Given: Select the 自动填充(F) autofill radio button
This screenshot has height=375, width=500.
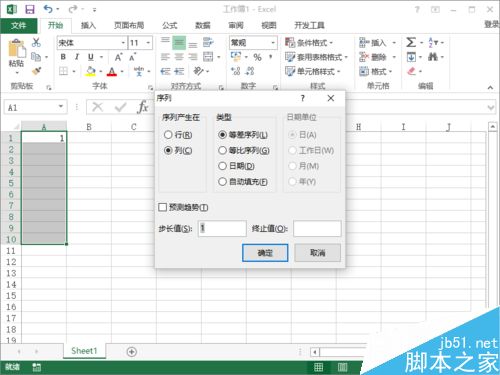Looking at the screenshot, I should [x=222, y=182].
